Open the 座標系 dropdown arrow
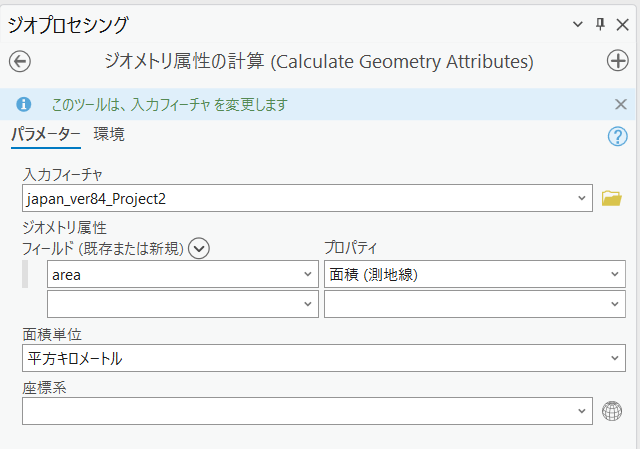 coord(583,411)
